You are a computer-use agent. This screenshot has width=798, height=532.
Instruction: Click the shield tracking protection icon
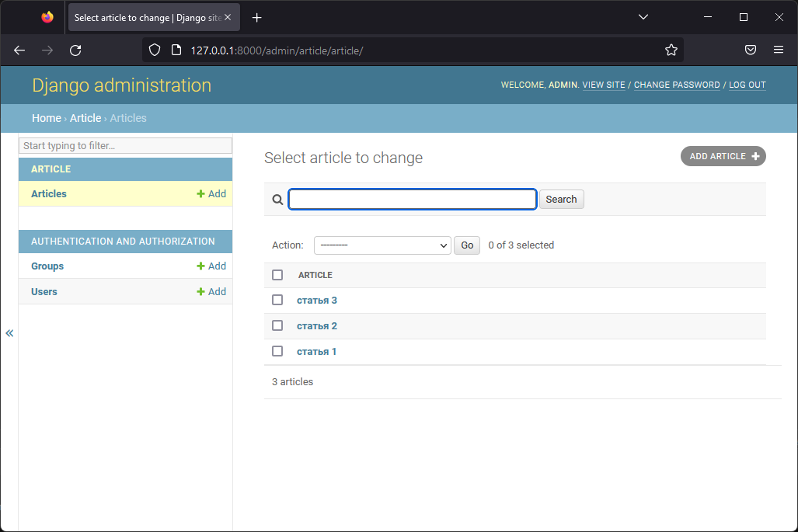coord(155,50)
